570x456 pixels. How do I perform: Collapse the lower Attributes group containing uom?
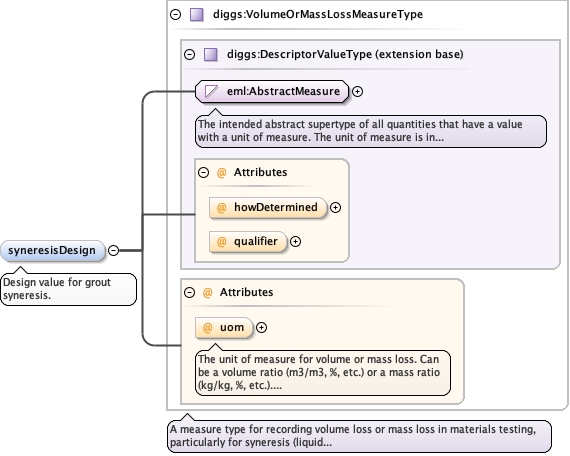189,292
